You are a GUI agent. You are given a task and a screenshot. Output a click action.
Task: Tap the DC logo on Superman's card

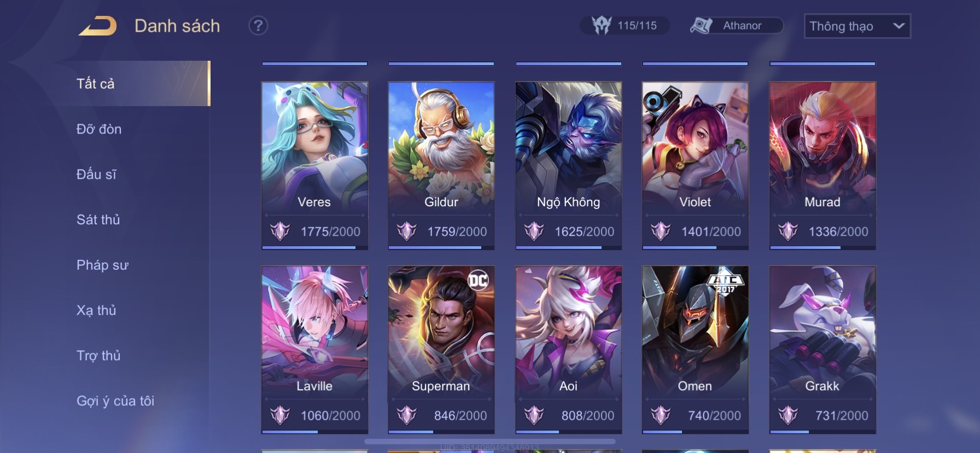[478, 281]
